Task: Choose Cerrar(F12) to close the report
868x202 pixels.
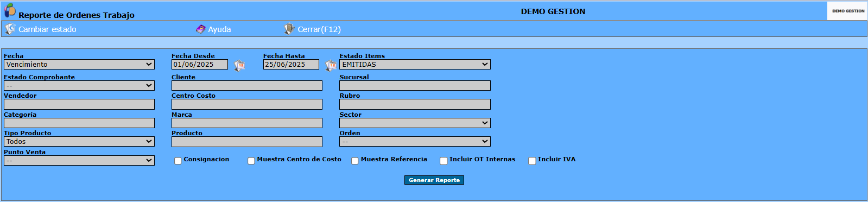Action: pyautogui.click(x=319, y=29)
